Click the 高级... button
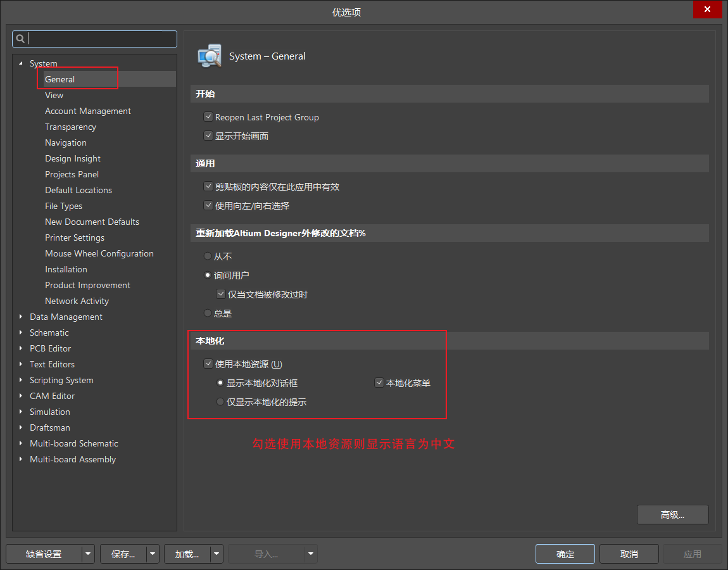 [672, 515]
